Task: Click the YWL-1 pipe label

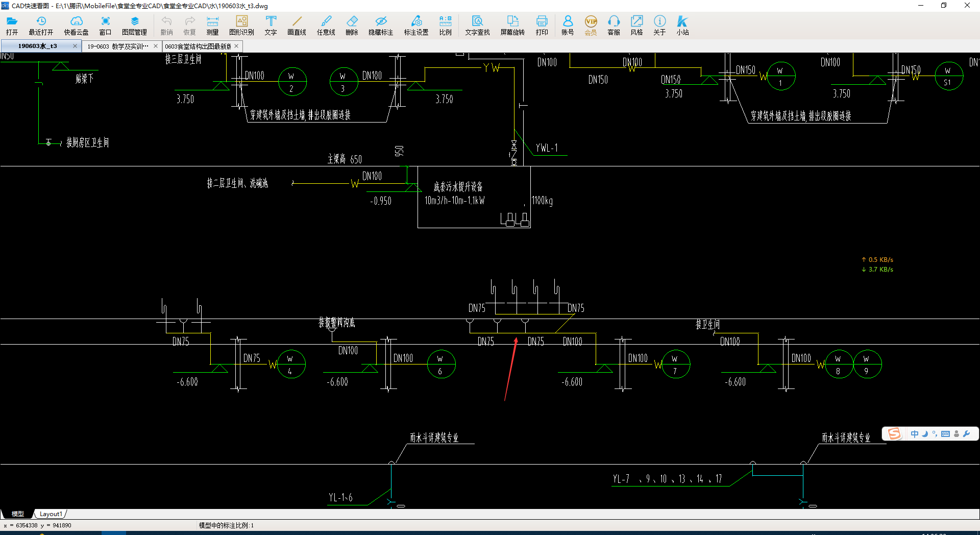Action: pos(547,148)
